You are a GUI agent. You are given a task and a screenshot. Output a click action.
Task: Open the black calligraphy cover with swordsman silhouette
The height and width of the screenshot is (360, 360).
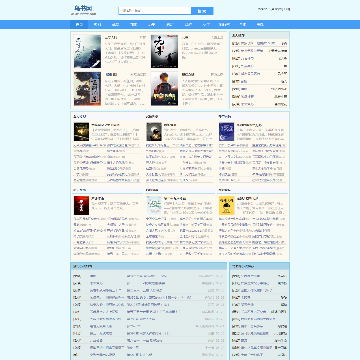pyautogui.click(x=164, y=52)
